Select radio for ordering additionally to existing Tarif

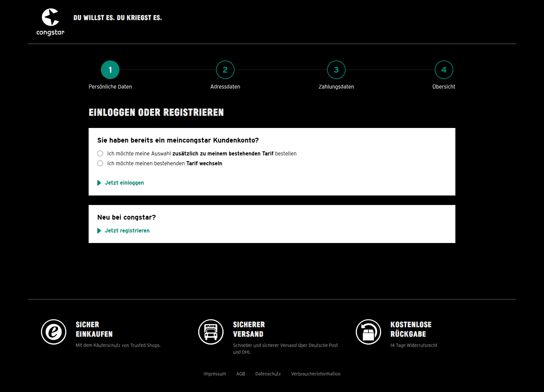tap(100, 153)
